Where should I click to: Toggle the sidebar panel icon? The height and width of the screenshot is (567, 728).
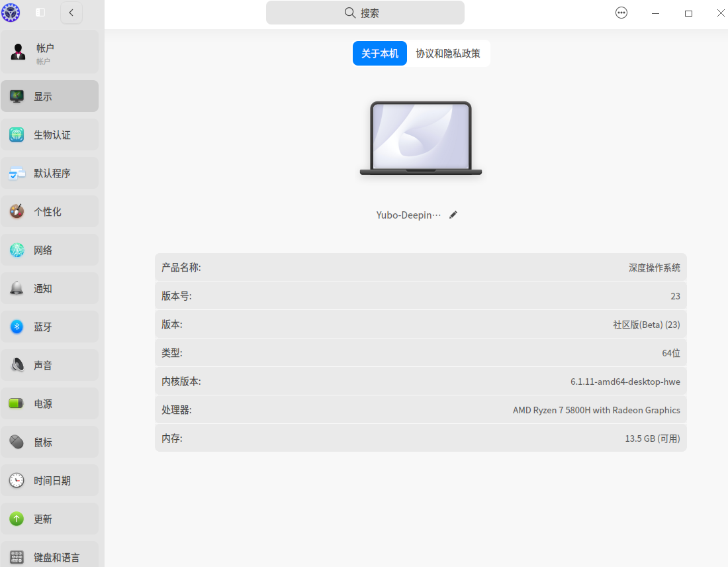point(40,13)
